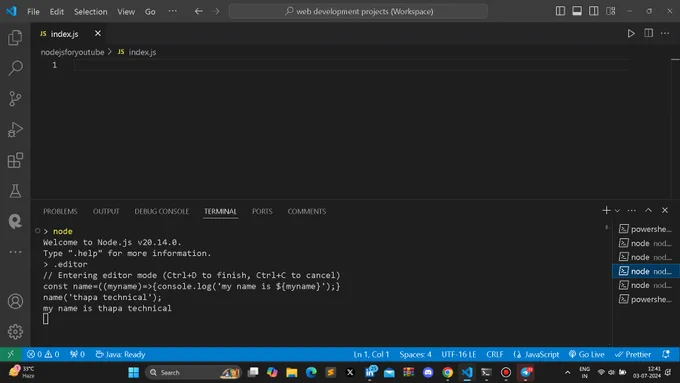The width and height of the screenshot is (680, 383).
Task: Switch to the PROBLEMS panel tab
Action: [60, 211]
